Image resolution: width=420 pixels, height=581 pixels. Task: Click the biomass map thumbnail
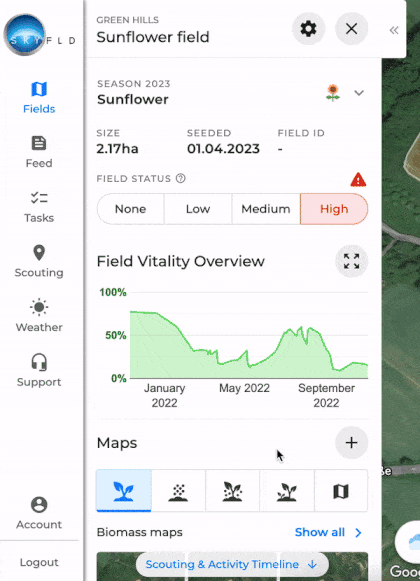232,567
